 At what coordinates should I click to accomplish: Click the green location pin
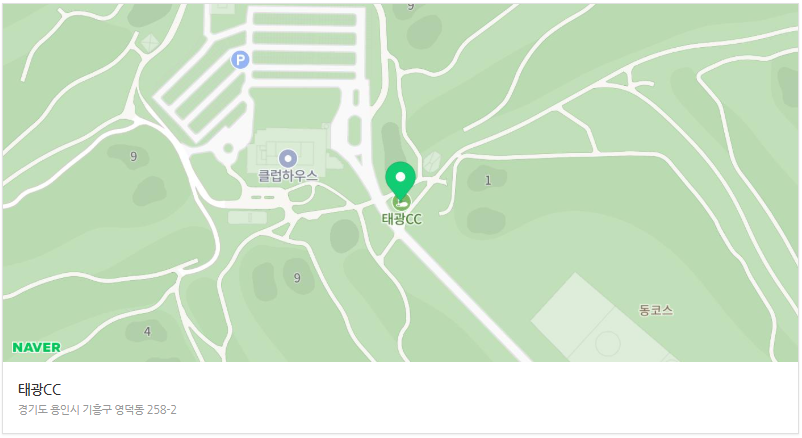click(400, 181)
